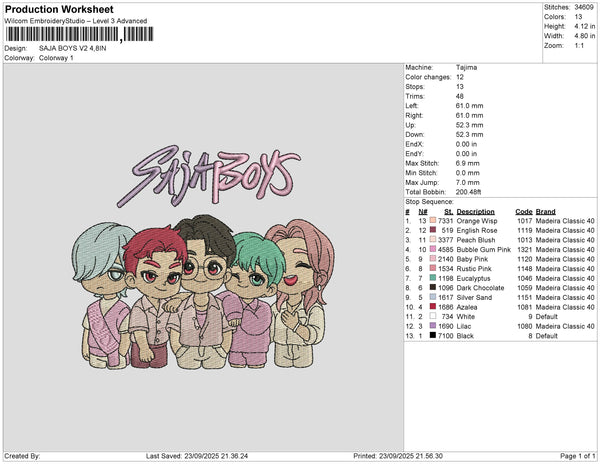Click the barcode in the header
This screenshot has height=464, width=600.
(x=80, y=34)
